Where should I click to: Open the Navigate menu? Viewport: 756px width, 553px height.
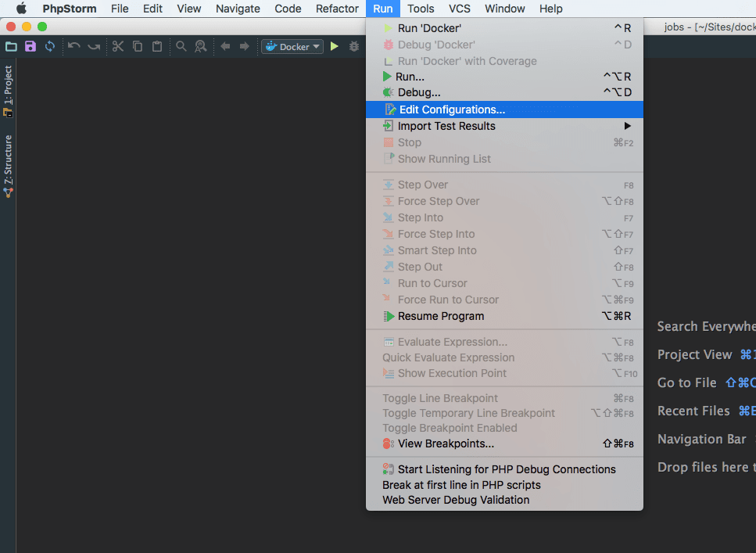click(x=238, y=9)
